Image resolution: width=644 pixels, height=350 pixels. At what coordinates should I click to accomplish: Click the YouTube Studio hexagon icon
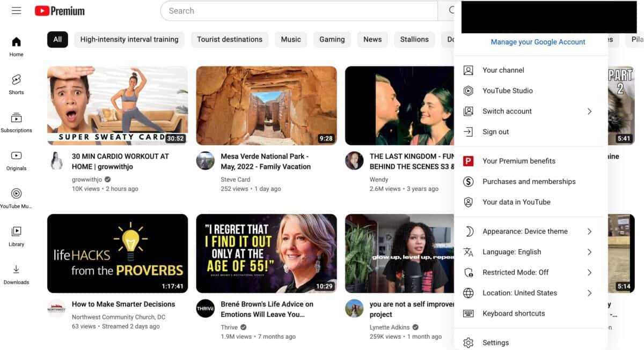pyautogui.click(x=469, y=91)
